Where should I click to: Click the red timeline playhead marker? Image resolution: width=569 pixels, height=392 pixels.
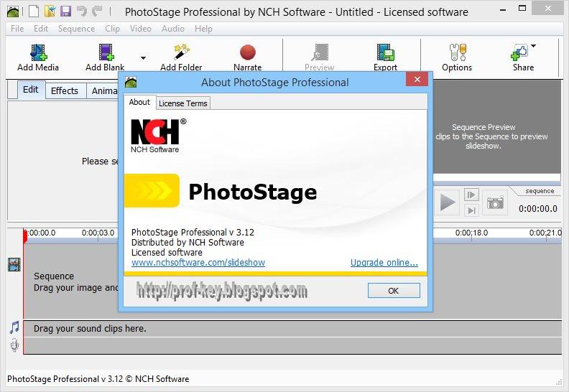[25, 236]
